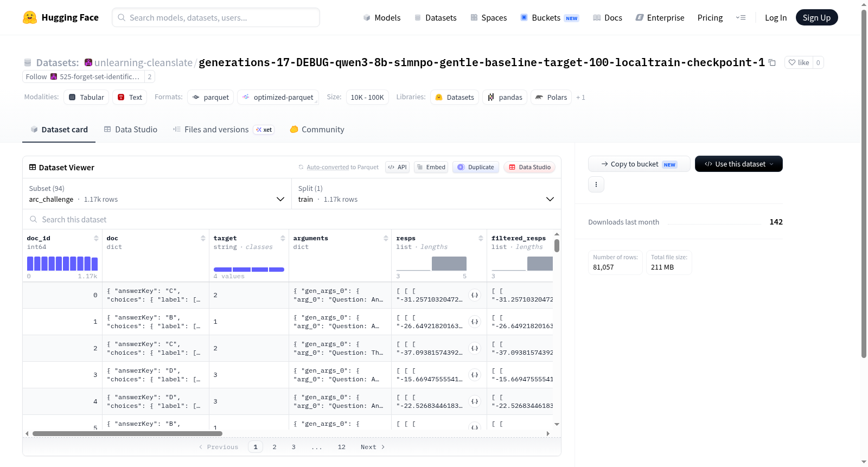The width and height of the screenshot is (868, 467).
Task: Like this dataset with the heart button
Action: [799, 62]
